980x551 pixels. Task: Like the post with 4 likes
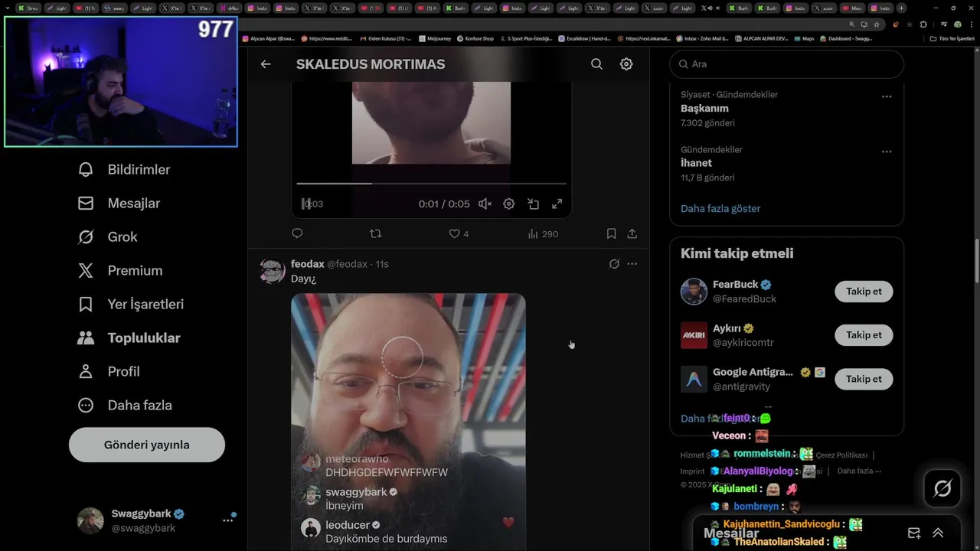pos(459,233)
